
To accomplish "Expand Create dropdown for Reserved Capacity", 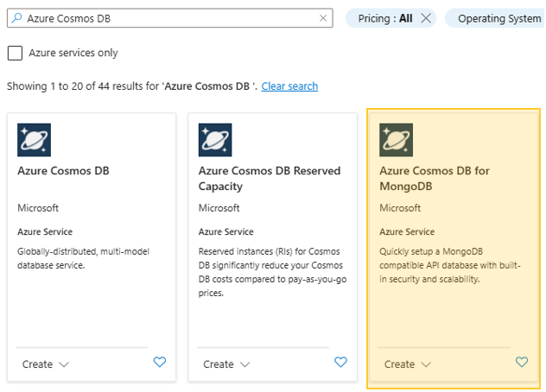I will [x=227, y=364].
